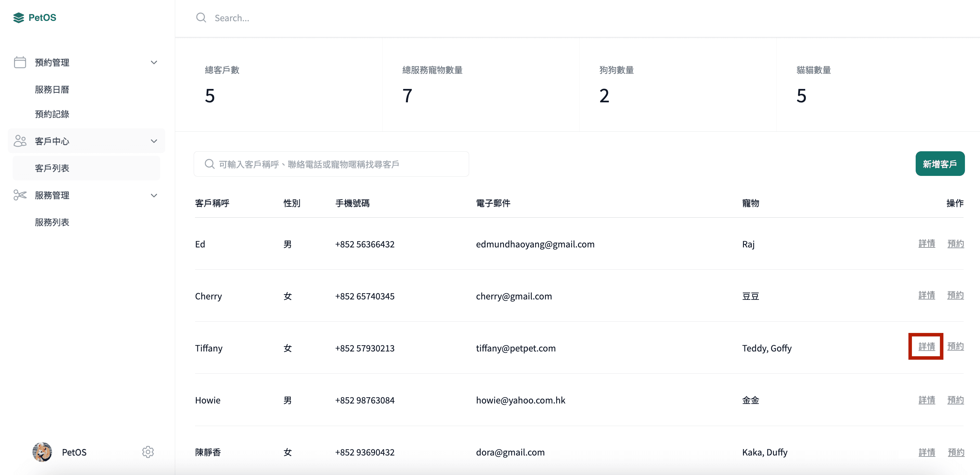Open 詳情 for customer Howie
This screenshot has width=980, height=475.
click(x=926, y=400)
